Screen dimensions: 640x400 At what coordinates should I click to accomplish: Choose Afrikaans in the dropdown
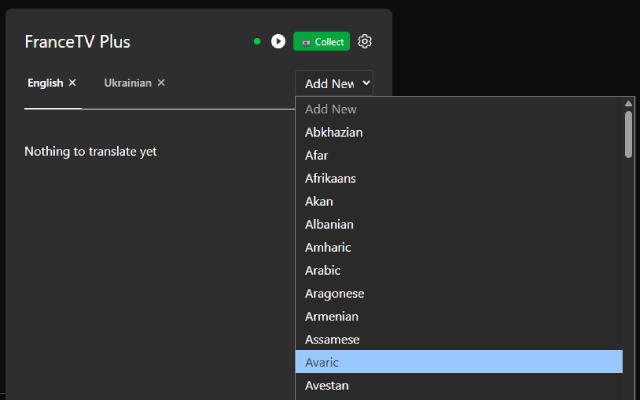click(459, 178)
